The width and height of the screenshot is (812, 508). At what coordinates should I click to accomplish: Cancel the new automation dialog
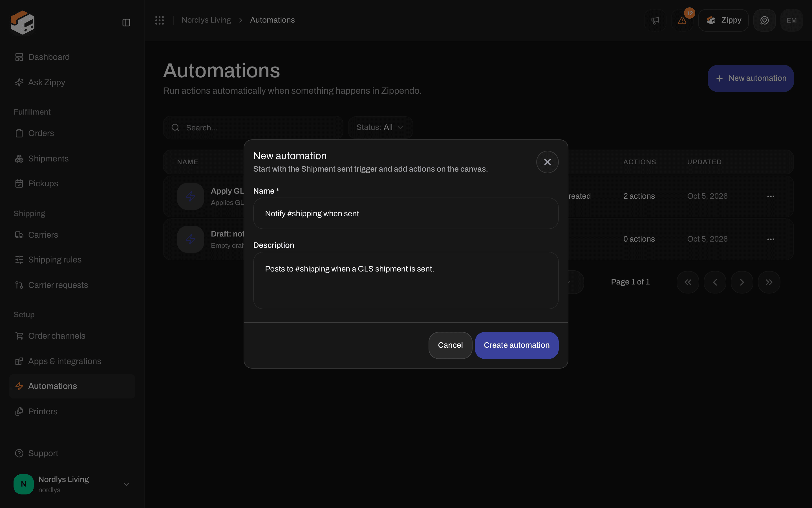point(450,345)
